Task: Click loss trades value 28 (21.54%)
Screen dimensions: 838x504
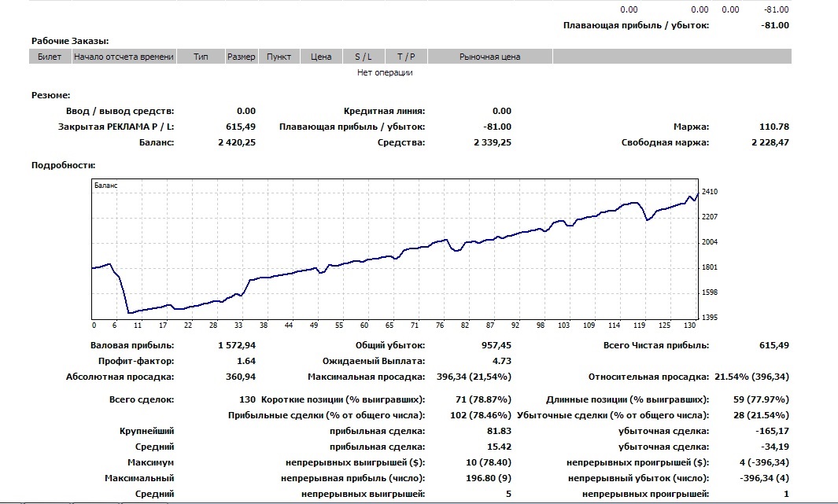Action: (x=761, y=415)
